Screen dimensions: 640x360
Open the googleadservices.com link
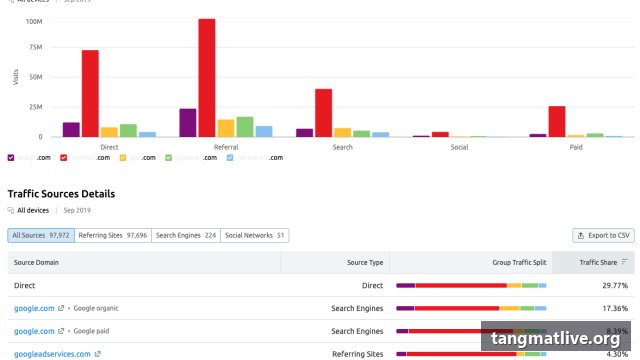(x=52, y=354)
